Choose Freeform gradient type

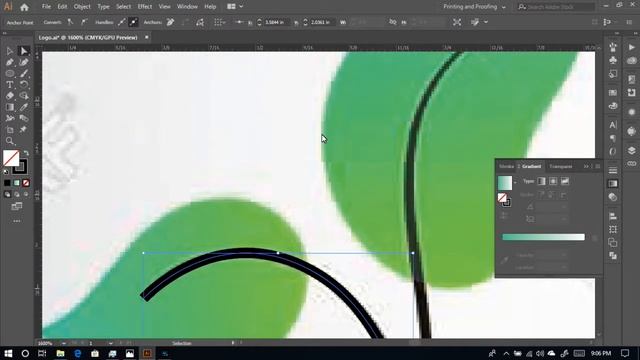click(x=565, y=181)
